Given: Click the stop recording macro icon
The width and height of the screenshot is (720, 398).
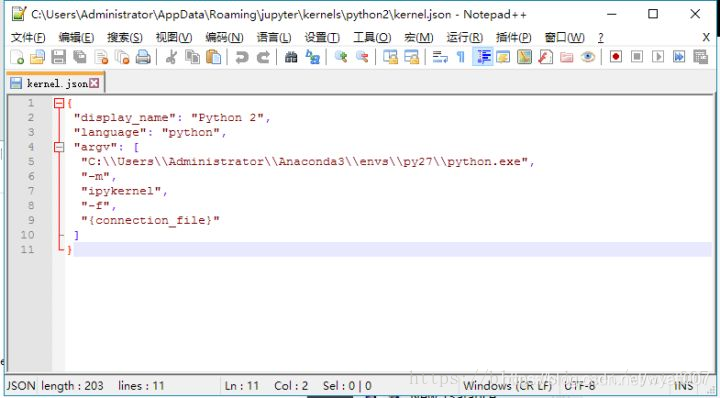Looking at the screenshot, I should [x=637, y=57].
